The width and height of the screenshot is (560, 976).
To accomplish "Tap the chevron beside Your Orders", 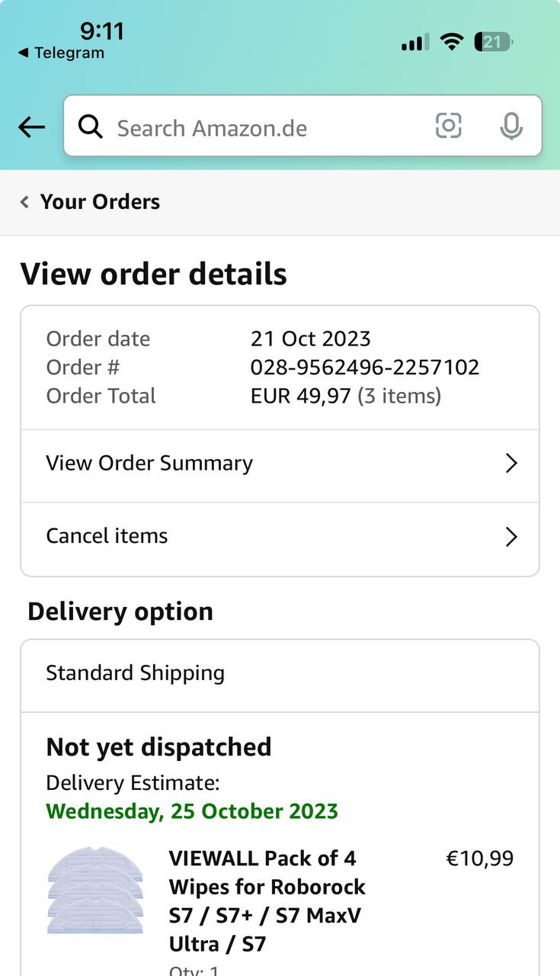I will point(24,202).
